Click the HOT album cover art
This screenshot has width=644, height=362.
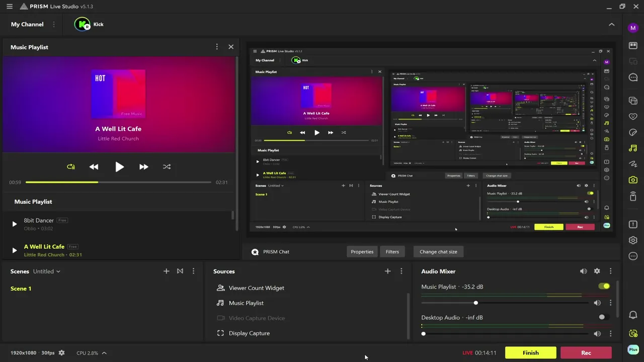[118, 94]
